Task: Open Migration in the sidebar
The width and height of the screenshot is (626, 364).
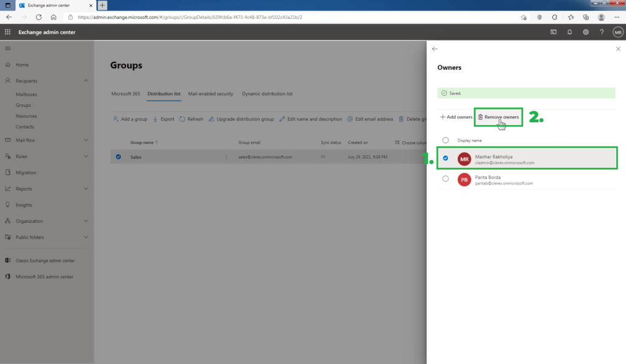Action: [x=26, y=173]
